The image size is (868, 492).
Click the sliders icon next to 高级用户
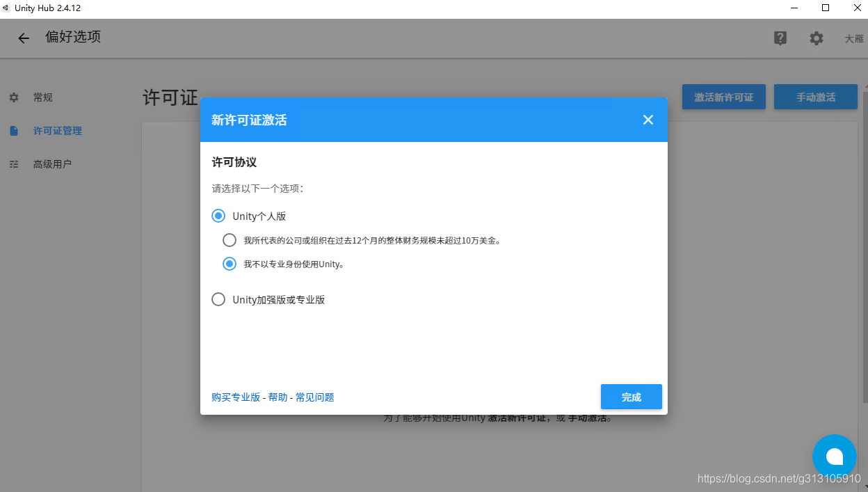tap(14, 164)
